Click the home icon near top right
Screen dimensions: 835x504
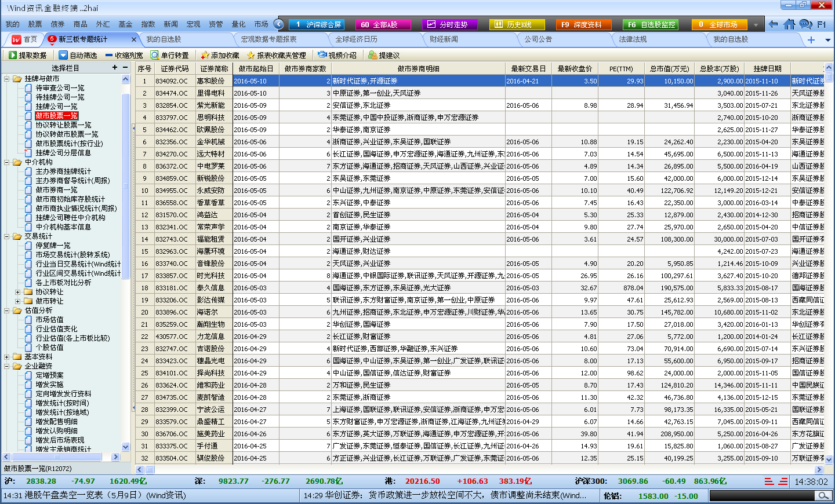pyautogui.click(x=787, y=25)
